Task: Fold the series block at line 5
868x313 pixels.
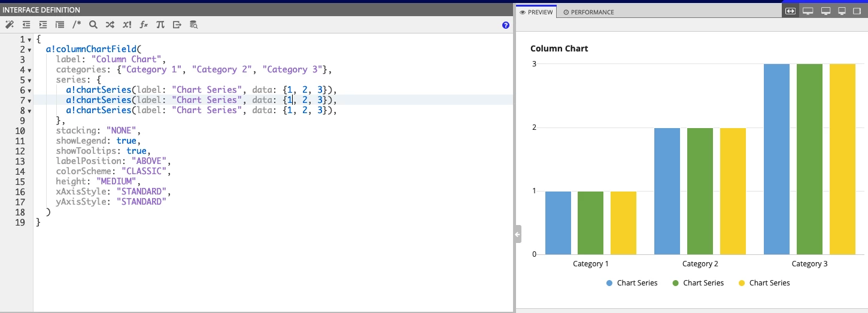Action: 30,80
